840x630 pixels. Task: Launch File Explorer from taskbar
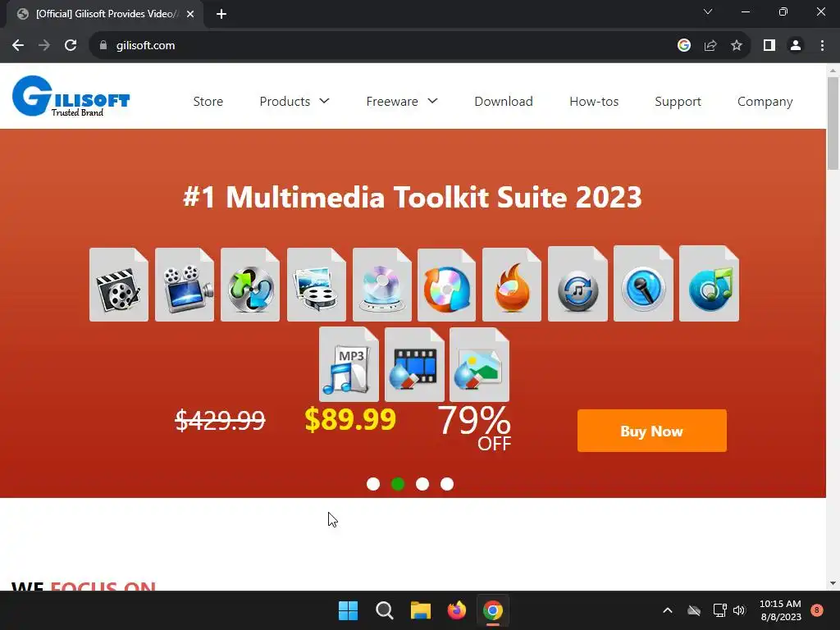pos(421,610)
